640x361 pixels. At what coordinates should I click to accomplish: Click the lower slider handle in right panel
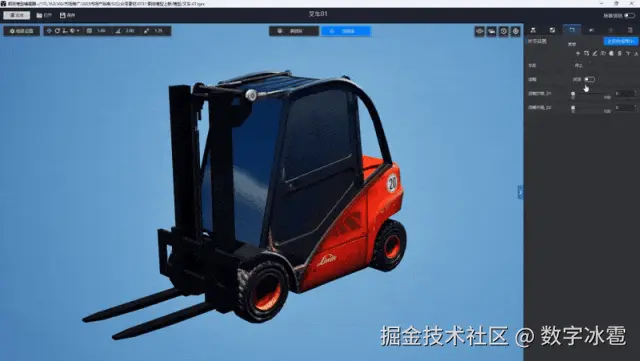(x=573, y=108)
